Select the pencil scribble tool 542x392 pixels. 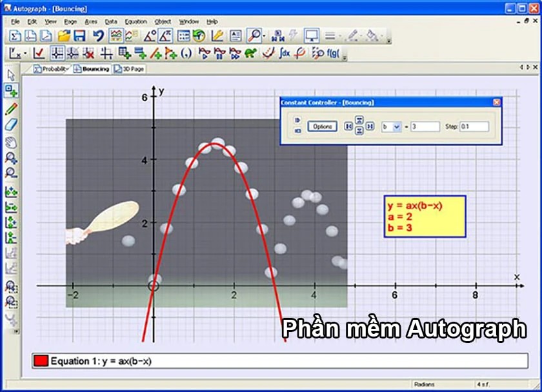(x=11, y=108)
